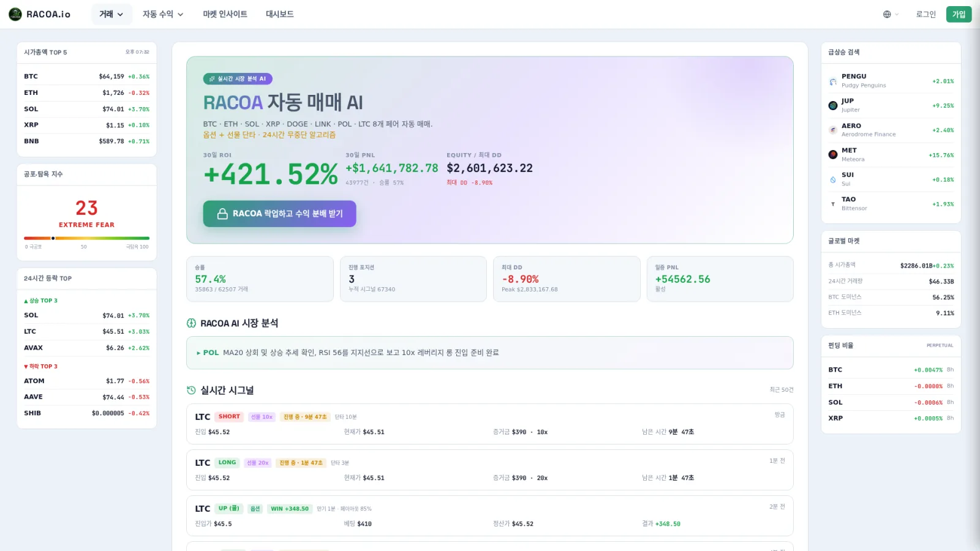Click the 24시간 거래량 $46.33B row
Image resolution: width=980 pixels, height=551 pixels.
point(891,281)
